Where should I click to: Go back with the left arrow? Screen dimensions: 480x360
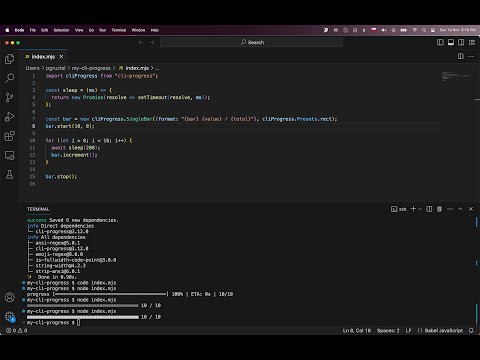141,42
